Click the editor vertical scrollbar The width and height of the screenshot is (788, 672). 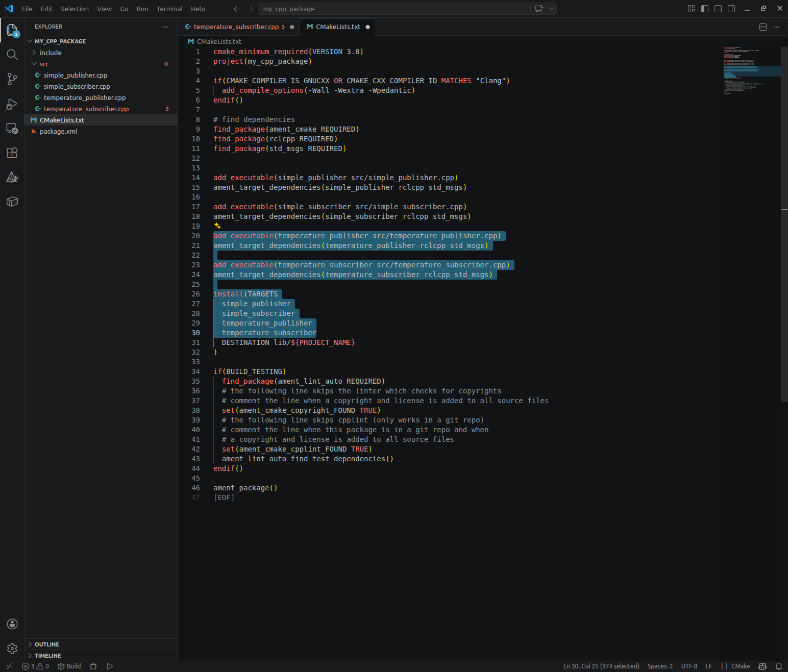[784, 225]
